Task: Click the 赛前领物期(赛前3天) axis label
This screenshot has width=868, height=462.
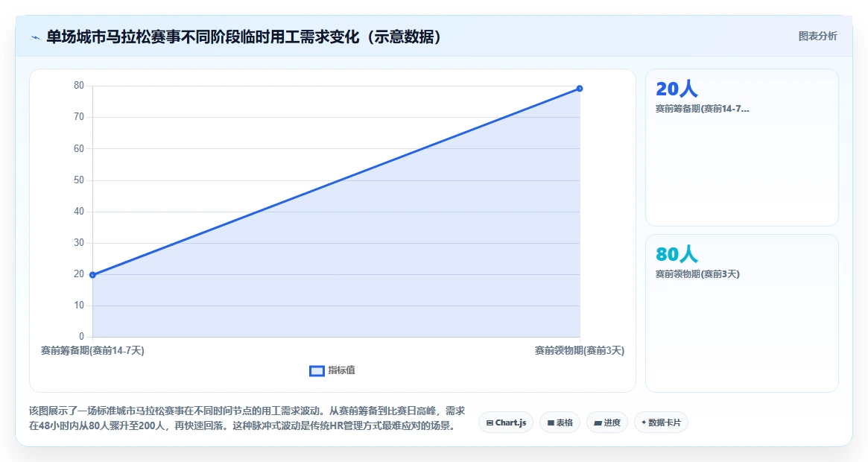Action: tap(580, 351)
